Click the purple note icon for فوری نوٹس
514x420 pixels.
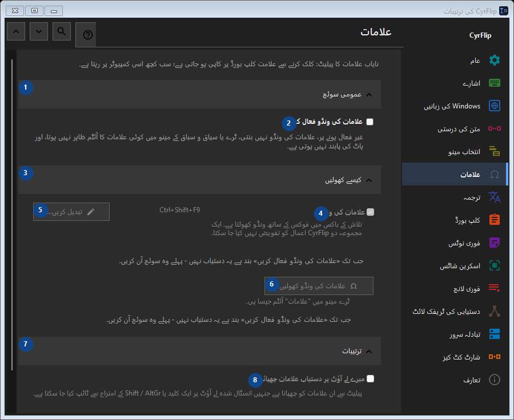point(495,243)
